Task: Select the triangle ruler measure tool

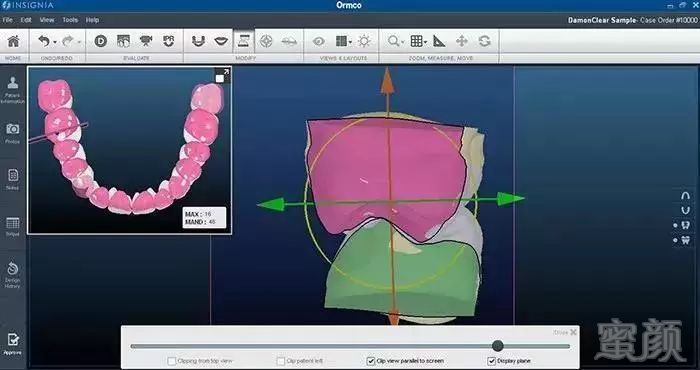Action: click(x=439, y=42)
